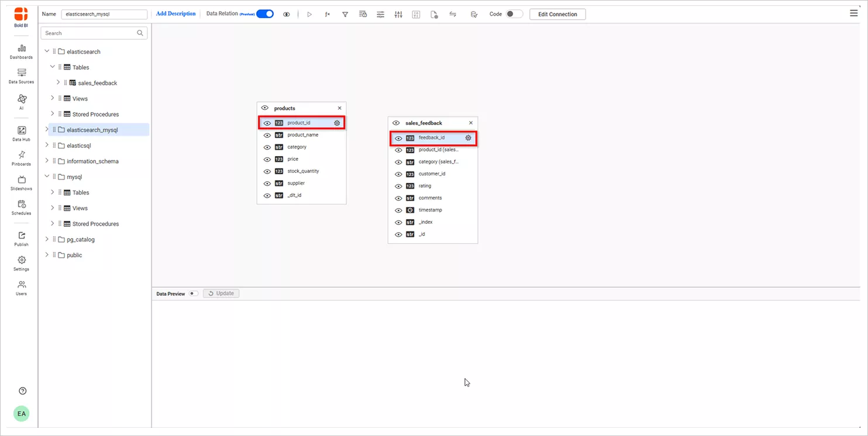Hide the timestamp column
This screenshot has height=436, width=868.
398,210
